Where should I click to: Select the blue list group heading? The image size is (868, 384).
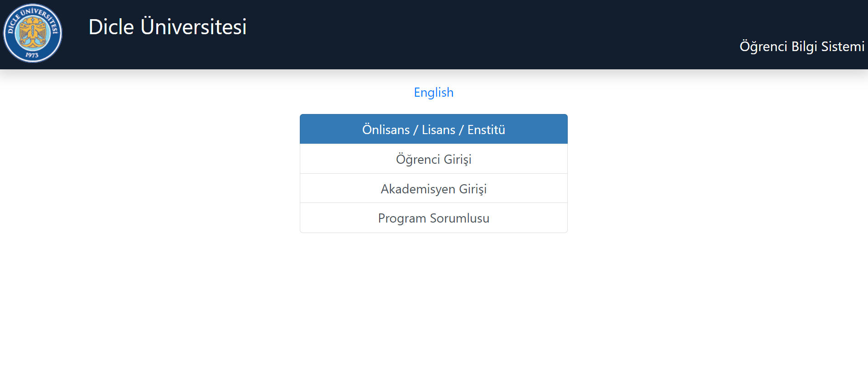tap(433, 130)
